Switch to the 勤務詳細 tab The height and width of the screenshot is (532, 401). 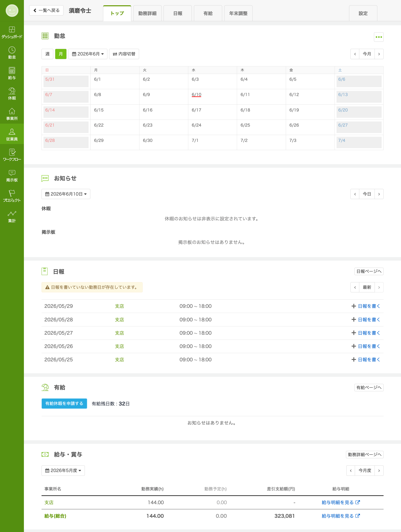click(147, 13)
